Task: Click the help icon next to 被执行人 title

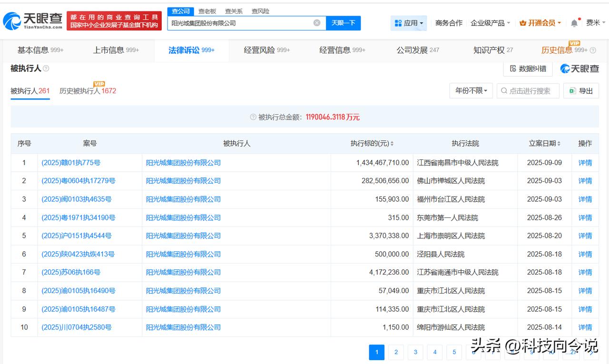Action: coord(46,69)
